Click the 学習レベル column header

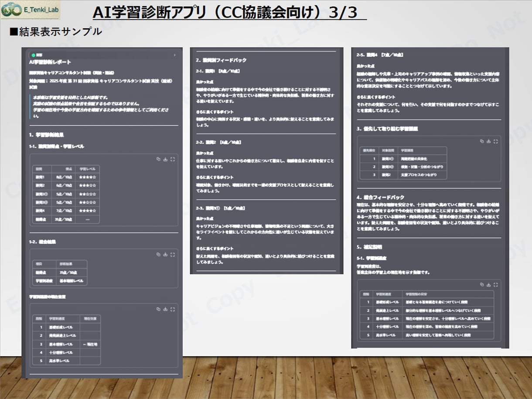87,168
